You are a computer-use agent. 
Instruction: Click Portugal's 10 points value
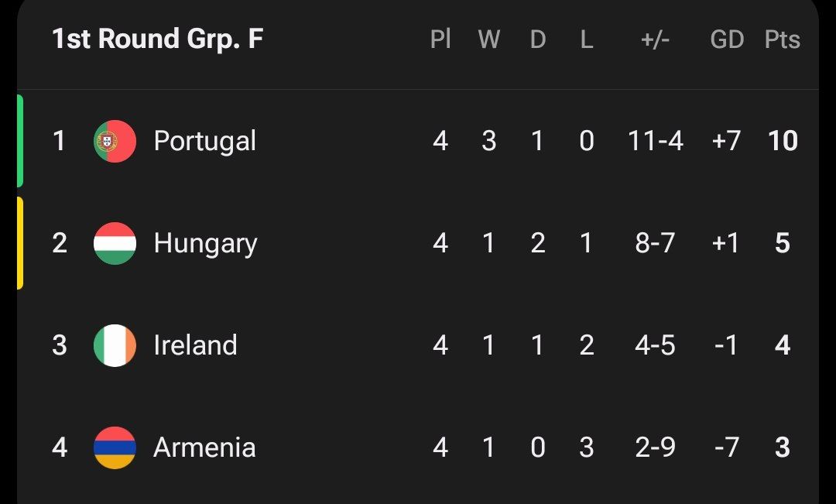tap(782, 141)
